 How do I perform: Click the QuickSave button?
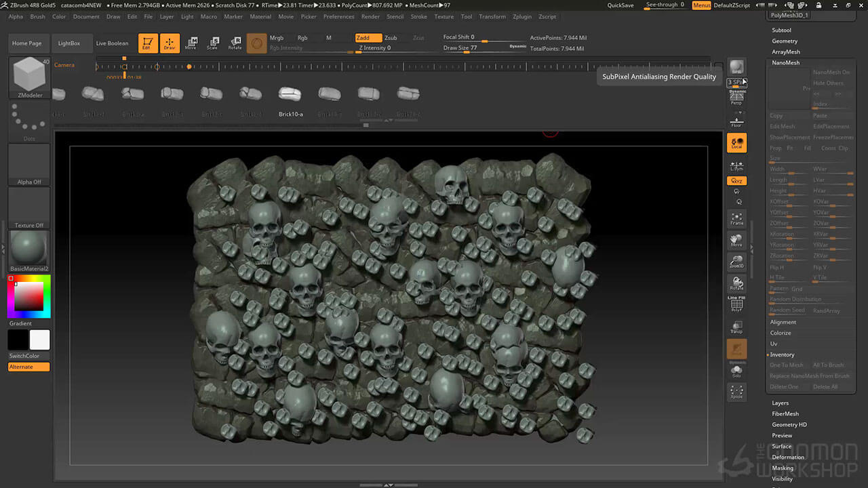[620, 5]
